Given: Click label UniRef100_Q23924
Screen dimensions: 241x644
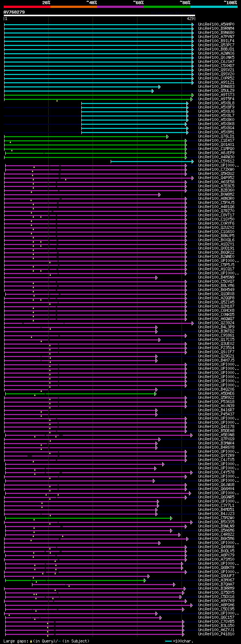Looking at the screenshot, I should [x=216, y=323].
